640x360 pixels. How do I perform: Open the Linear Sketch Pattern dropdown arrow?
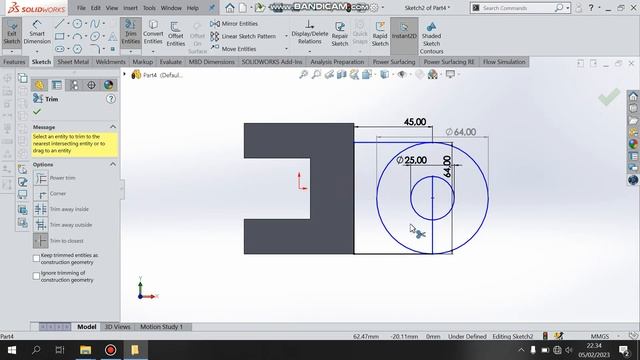pos(286,36)
